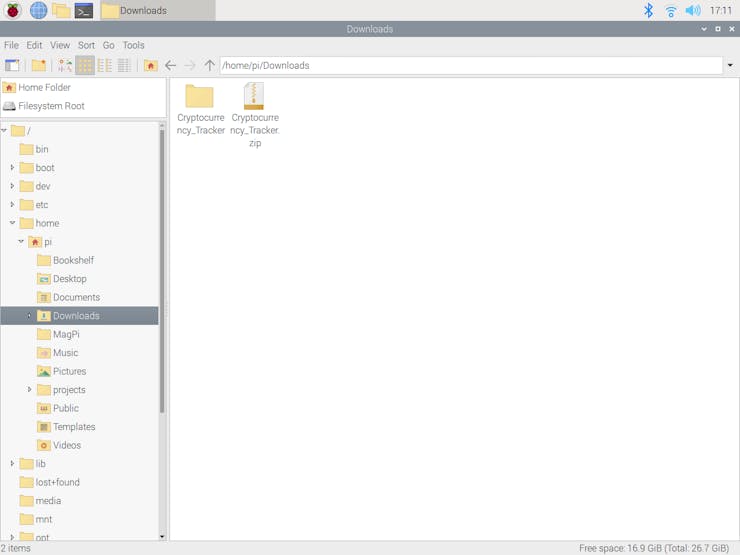The width and height of the screenshot is (740, 555).
Task: Expand the boot folder in tree
Action: 12,168
